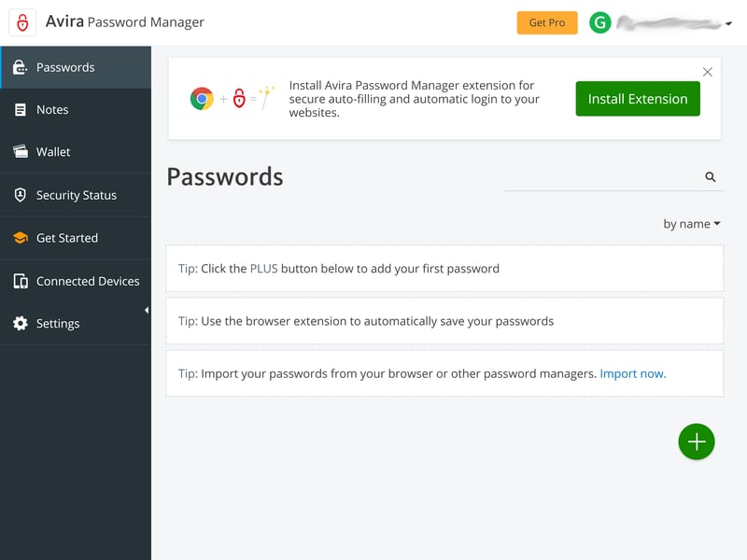
Task: Click the Chrome browser icon in banner
Action: coord(202,99)
